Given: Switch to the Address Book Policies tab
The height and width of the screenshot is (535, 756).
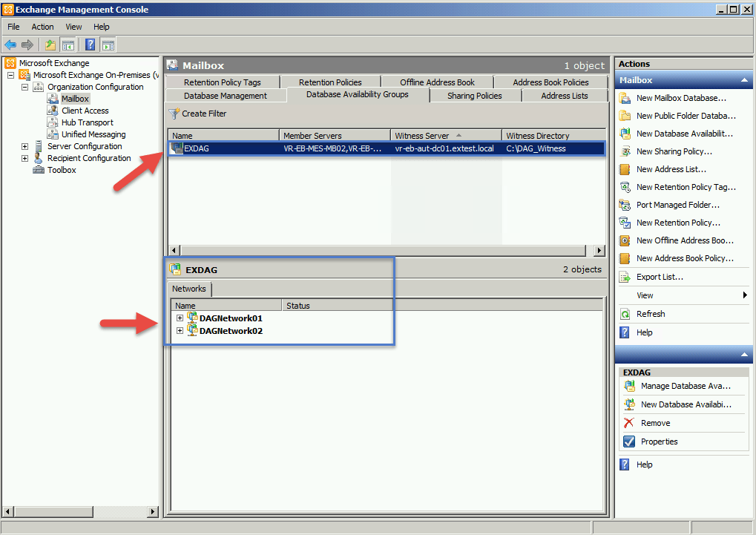Looking at the screenshot, I should pos(550,82).
